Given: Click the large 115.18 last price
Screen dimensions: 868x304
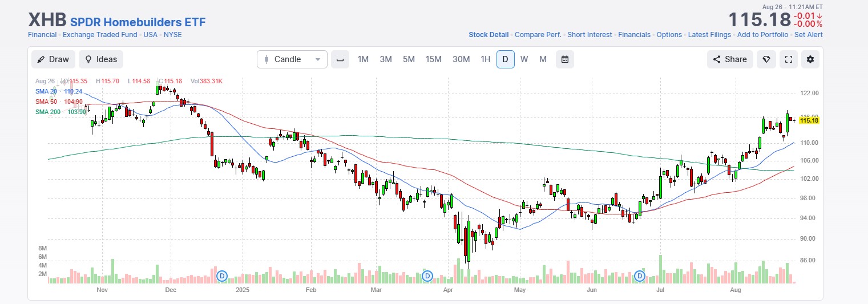Looking at the screenshot, I should 759,19.
